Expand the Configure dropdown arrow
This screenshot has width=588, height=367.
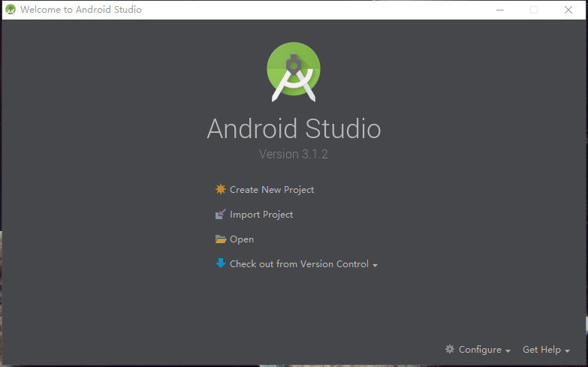pos(508,351)
